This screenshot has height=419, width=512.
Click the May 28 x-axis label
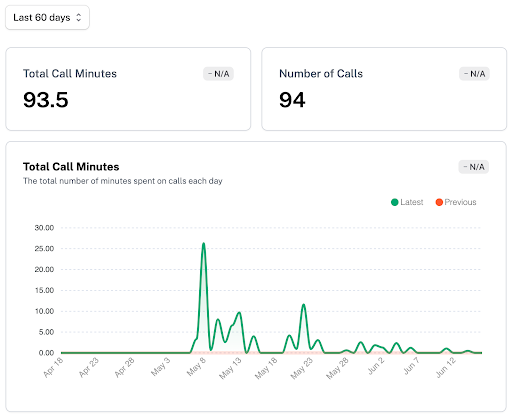point(337,368)
